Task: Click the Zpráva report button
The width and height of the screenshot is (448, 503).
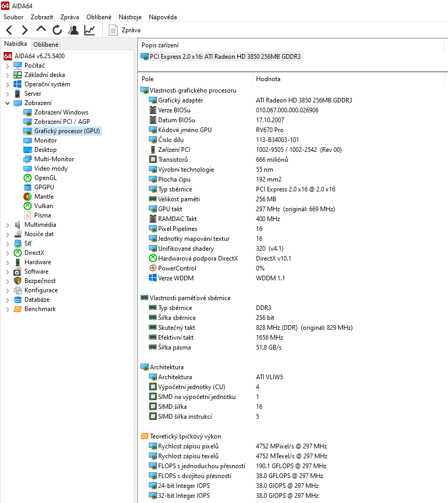Action: pyautogui.click(x=125, y=30)
